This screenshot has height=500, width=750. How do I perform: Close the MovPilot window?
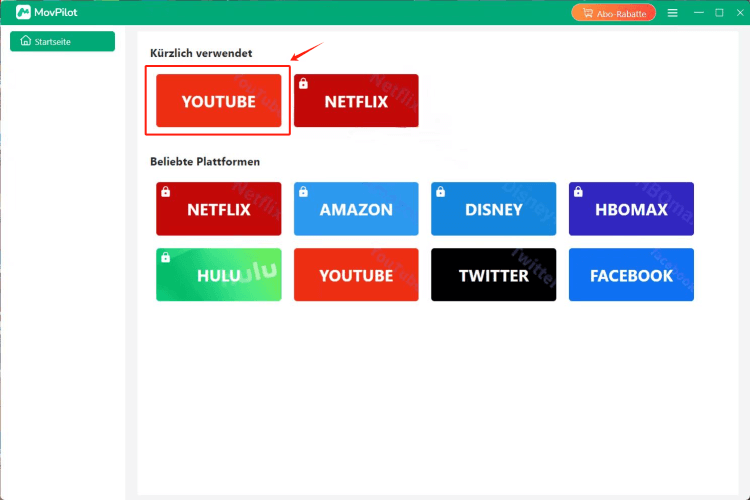[x=740, y=12]
